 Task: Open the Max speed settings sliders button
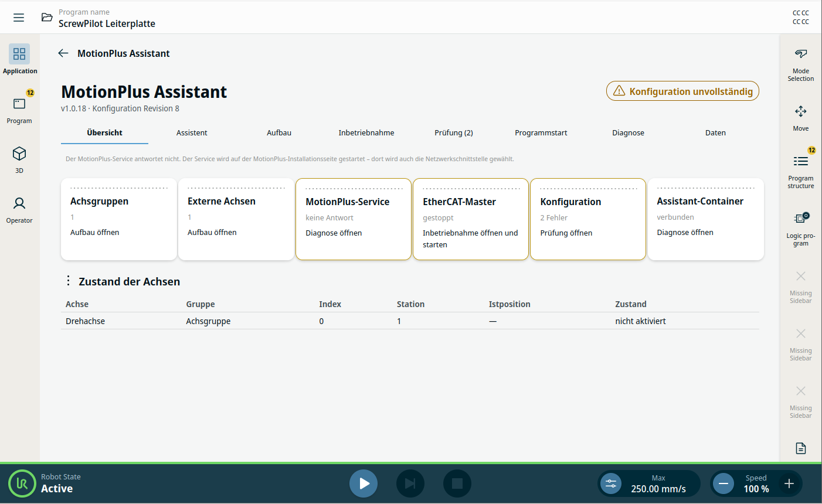click(x=611, y=483)
